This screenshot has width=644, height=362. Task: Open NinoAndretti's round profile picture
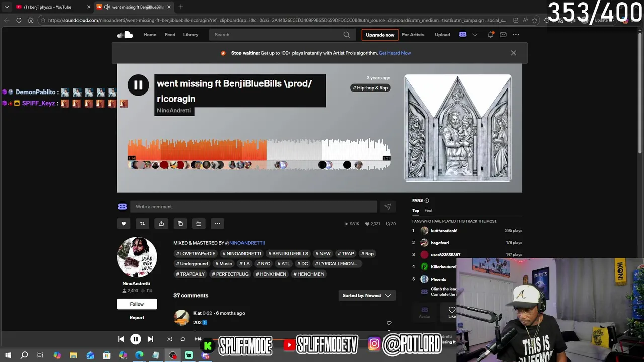pyautogui.click(x=137, y=257)
